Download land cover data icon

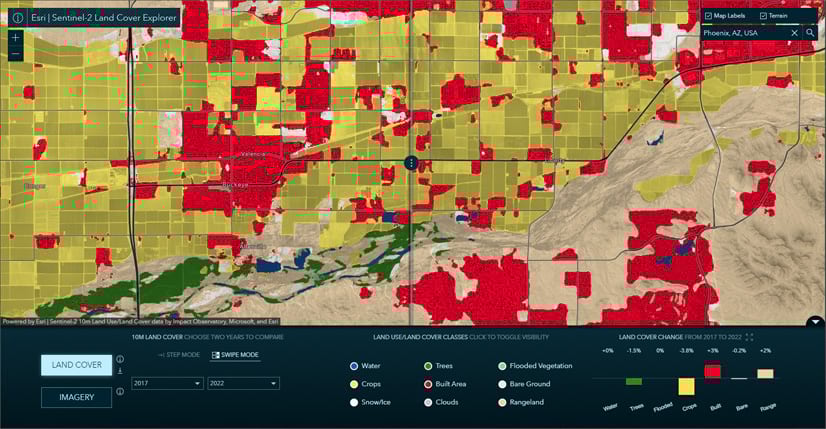120,371
